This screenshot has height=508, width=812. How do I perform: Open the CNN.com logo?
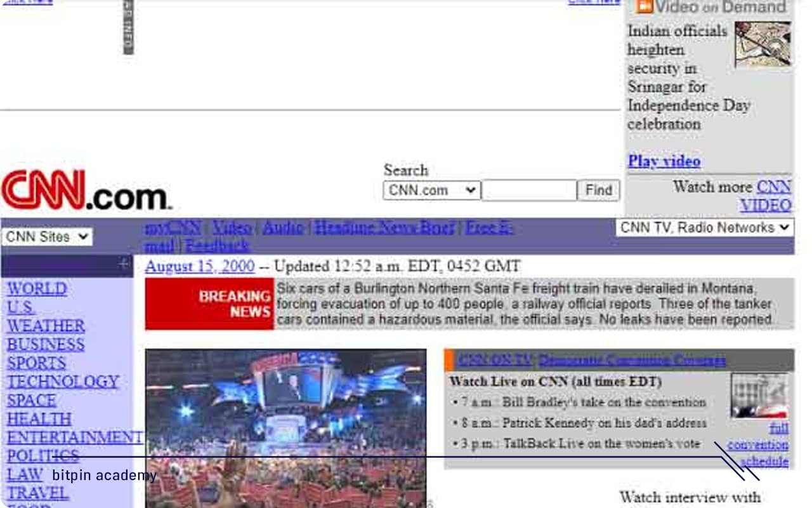click(x=86, y=190)
